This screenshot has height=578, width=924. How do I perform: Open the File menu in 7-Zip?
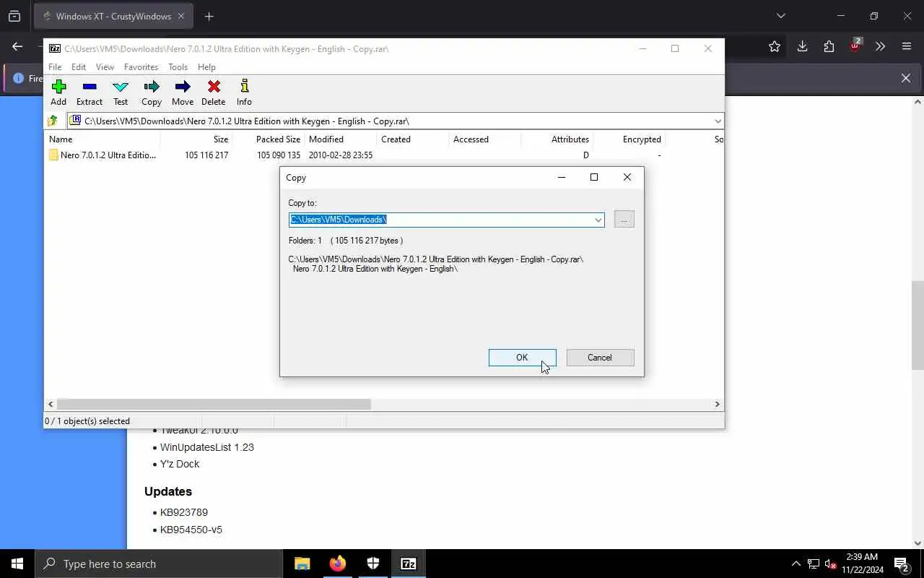click(55, 67)
